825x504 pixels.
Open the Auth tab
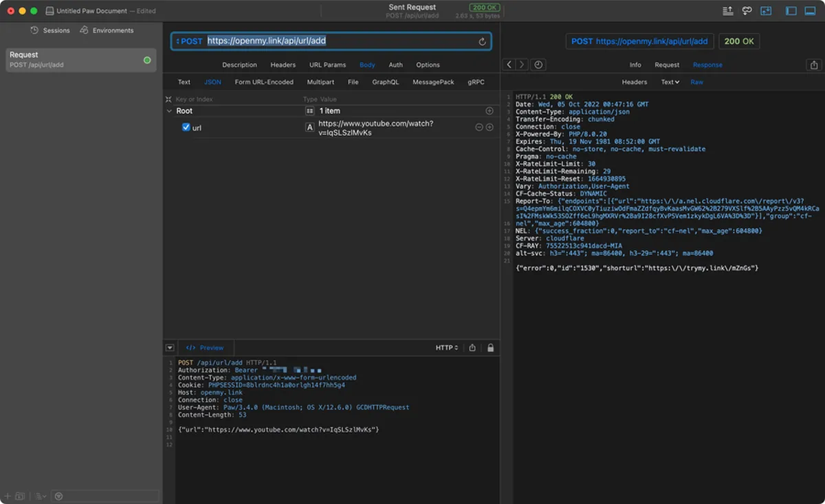[x=396, y=65]
